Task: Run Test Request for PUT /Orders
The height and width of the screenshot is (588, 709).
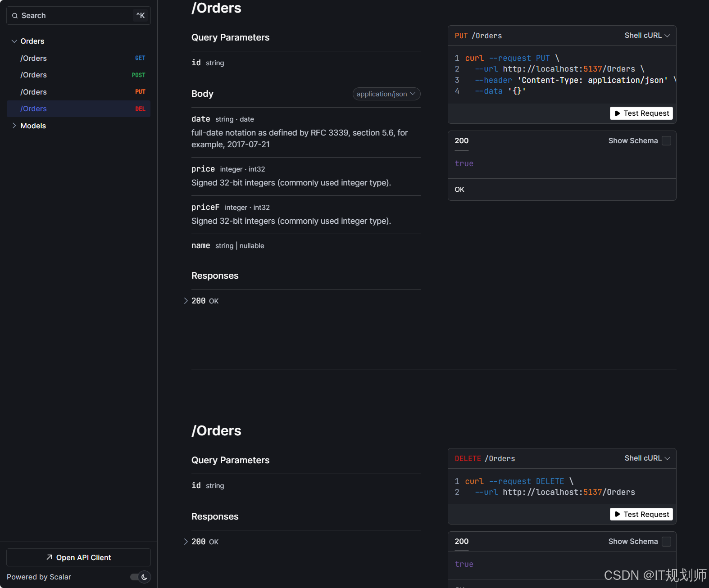Action: coord(641,113)
